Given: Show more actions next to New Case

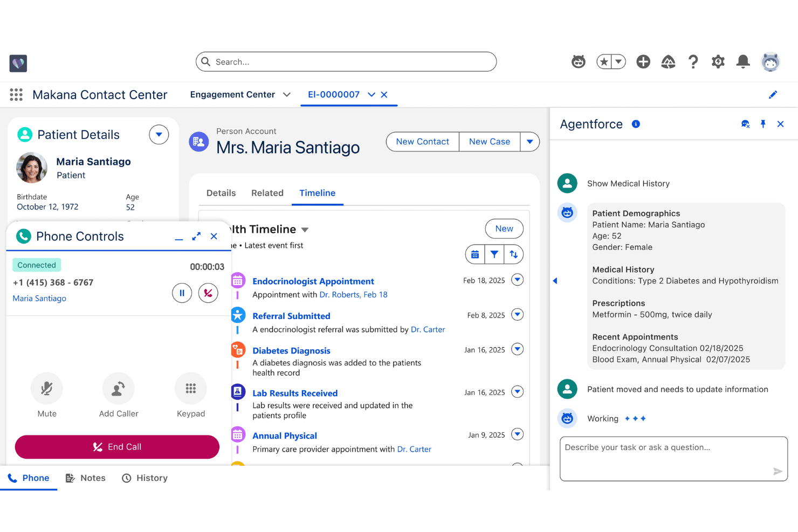Looking at the screenshot, I should (530, 142).
